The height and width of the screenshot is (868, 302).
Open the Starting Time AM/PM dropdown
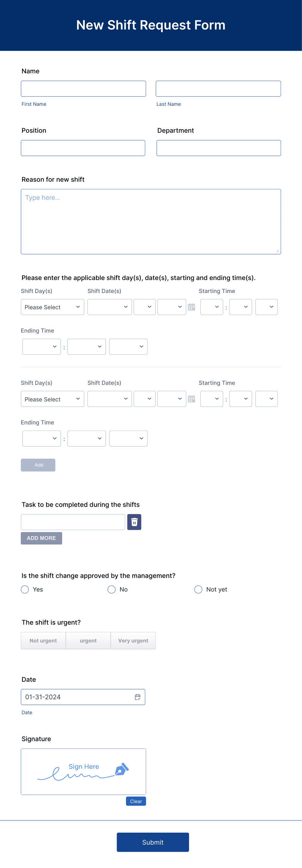coord(266,307)
